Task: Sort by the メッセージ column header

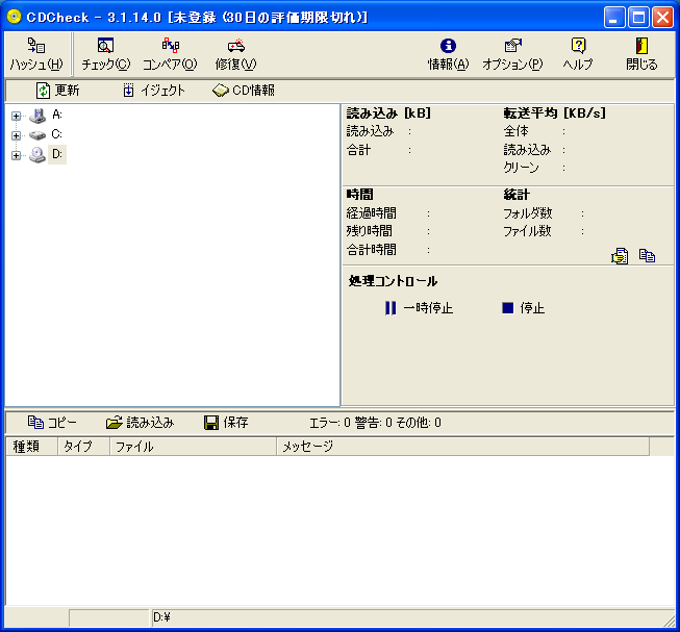Action: coord(463,446)
